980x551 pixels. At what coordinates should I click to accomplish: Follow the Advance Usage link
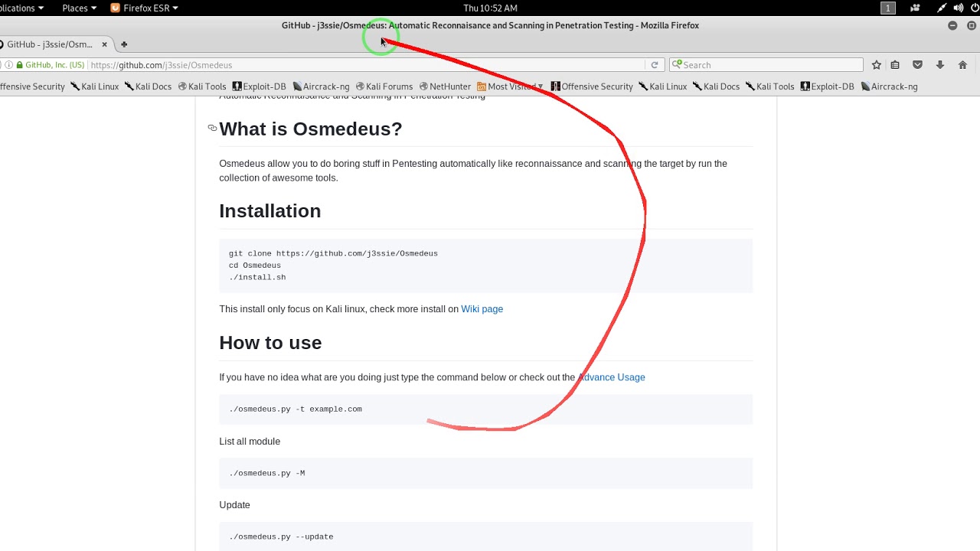pyautogui.click(x=612, y=377)
